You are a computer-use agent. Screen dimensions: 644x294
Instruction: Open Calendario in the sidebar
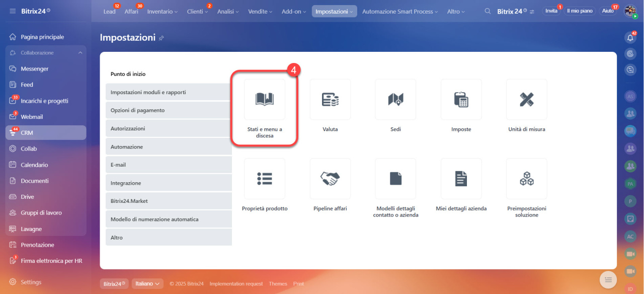point(46,165)
